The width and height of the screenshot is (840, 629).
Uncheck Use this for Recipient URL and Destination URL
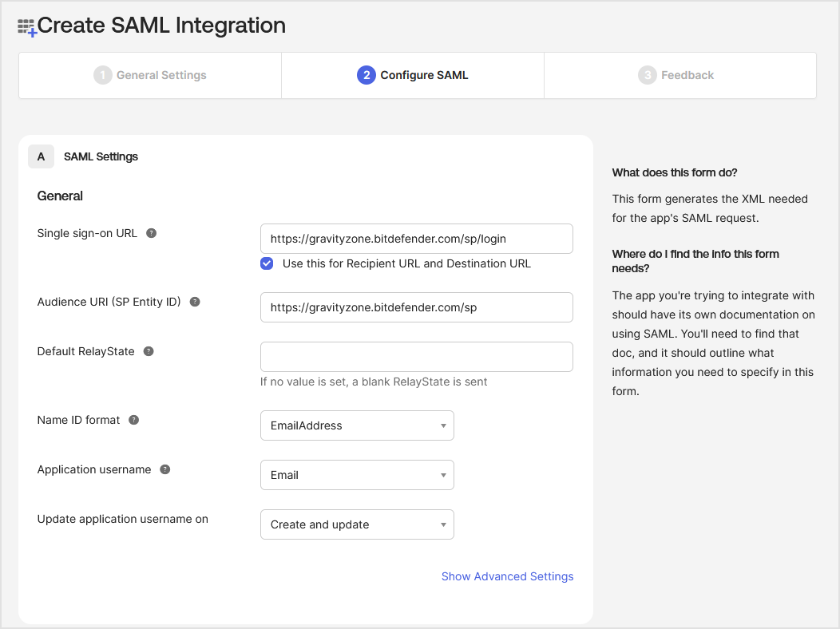[x=267, y=263]
